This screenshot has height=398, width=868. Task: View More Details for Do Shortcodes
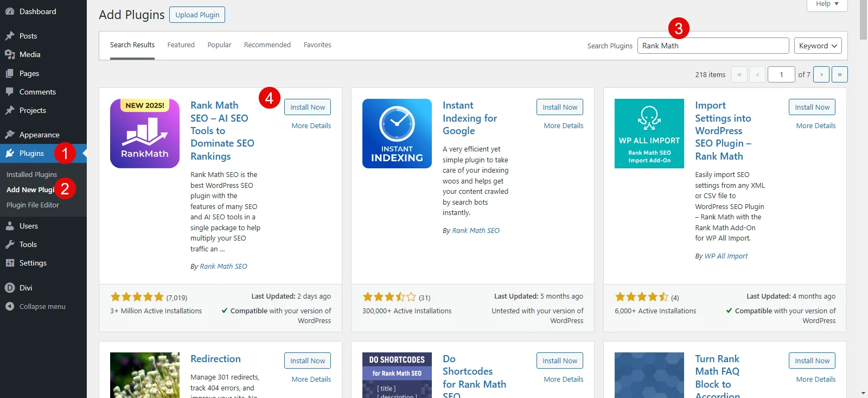564,379
